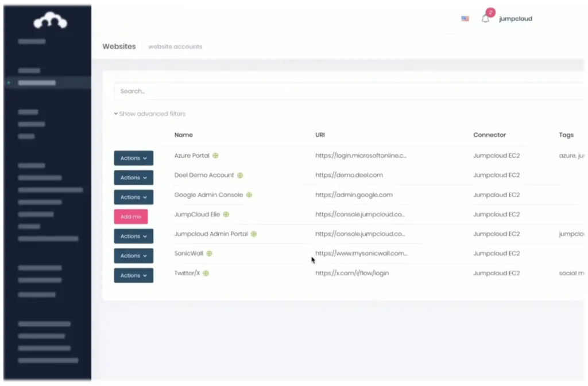Click the US flag language icon

tap(465, 19)
